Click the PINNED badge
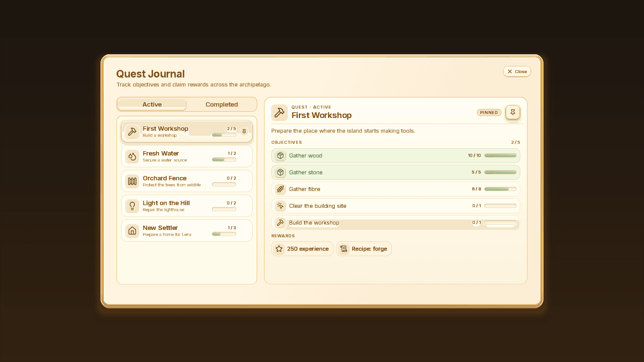644x362 pixels. click(489, 113)
